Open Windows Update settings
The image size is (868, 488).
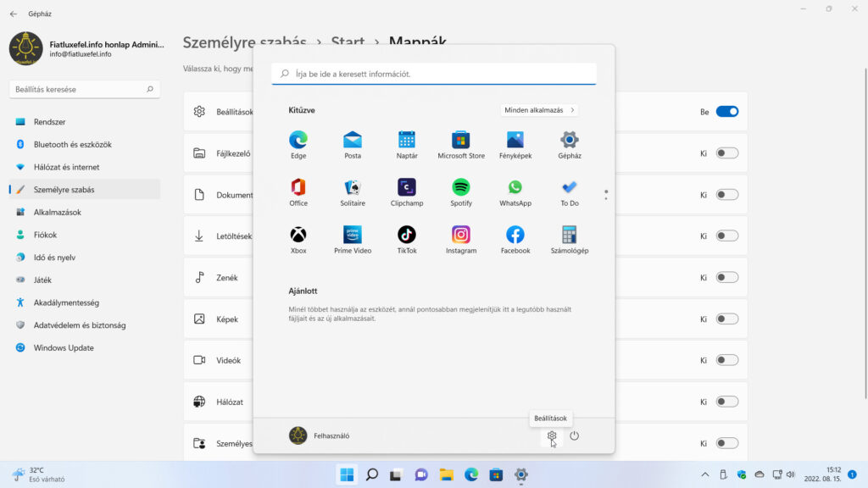coord(85,348)
